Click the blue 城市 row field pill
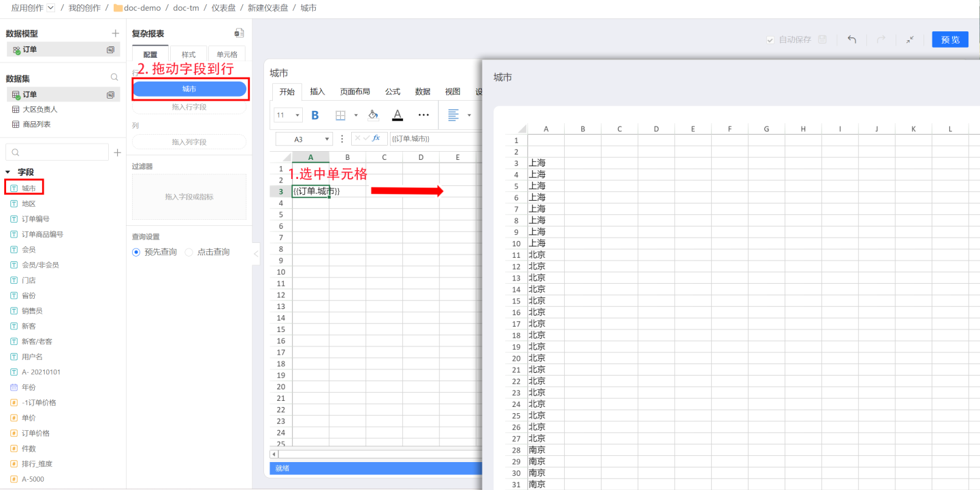The height and width of the screenshot is (490, 980). [189, 89]
